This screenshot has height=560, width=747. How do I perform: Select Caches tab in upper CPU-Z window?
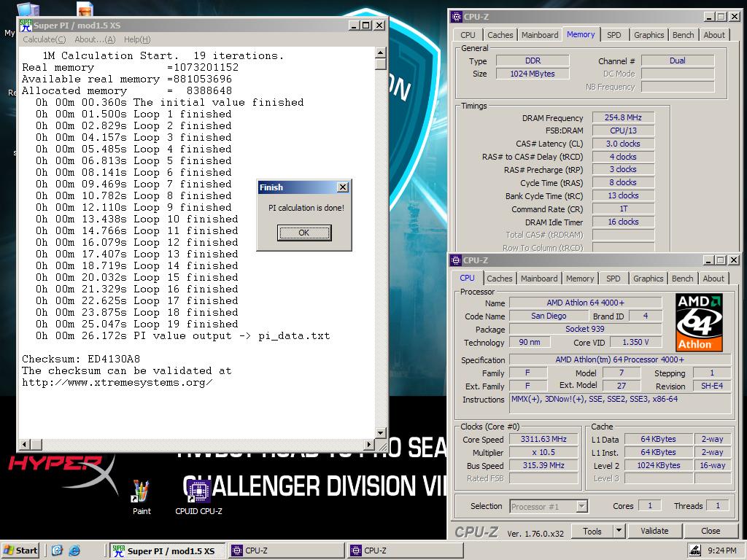pyautogui.click(x=500, y=35)
